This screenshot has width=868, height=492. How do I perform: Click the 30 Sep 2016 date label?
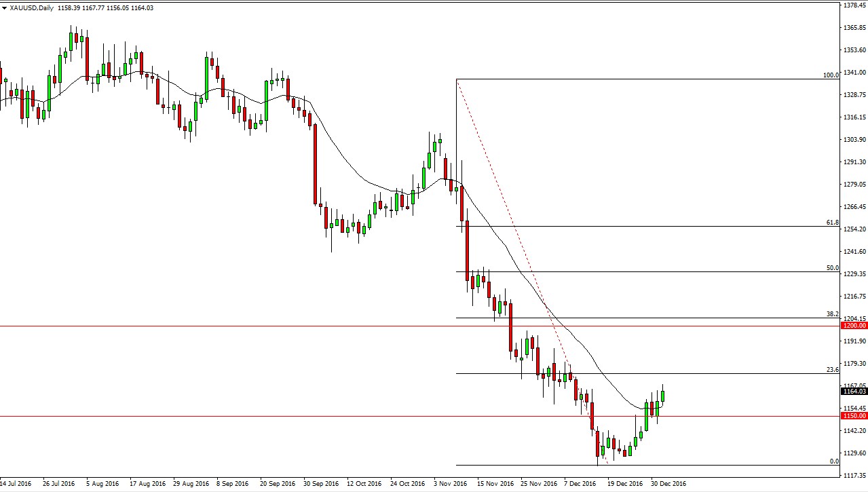(321, 484)
